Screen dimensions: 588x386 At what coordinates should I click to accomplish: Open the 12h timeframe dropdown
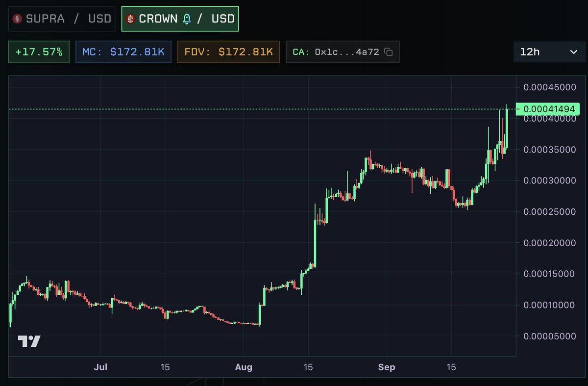pyautogui.click(x=549, y=52)
